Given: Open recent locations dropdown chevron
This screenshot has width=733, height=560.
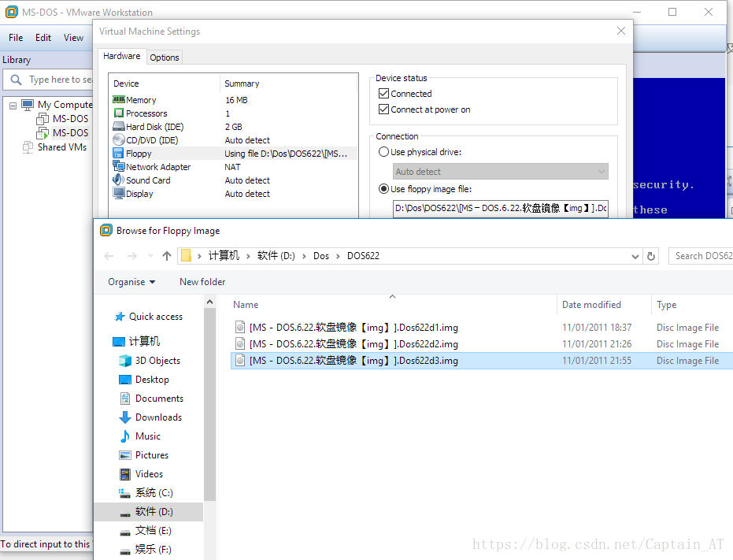Looking at the screenshot, I should tap(150, 256).
